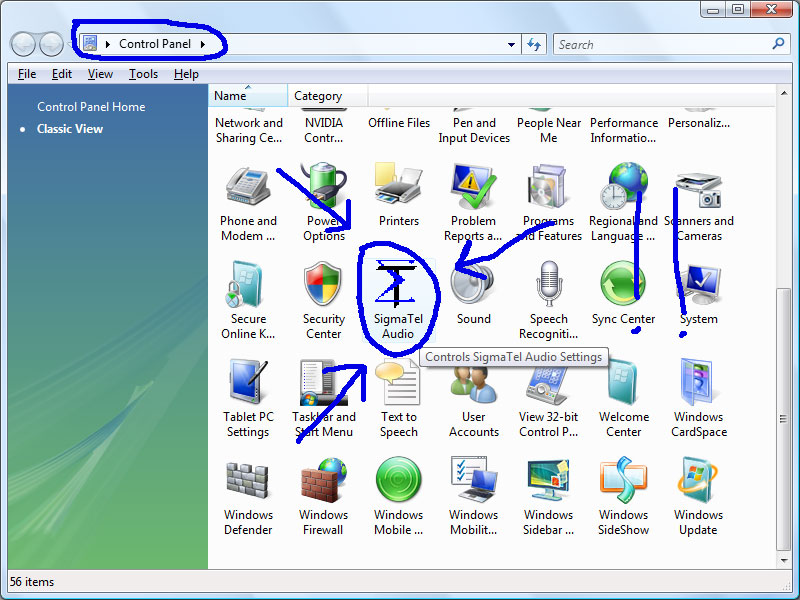Viewport: 800px width, 600px height.
Task: Open Windows Mobile Device Center
Action: (x=398, y=497)
